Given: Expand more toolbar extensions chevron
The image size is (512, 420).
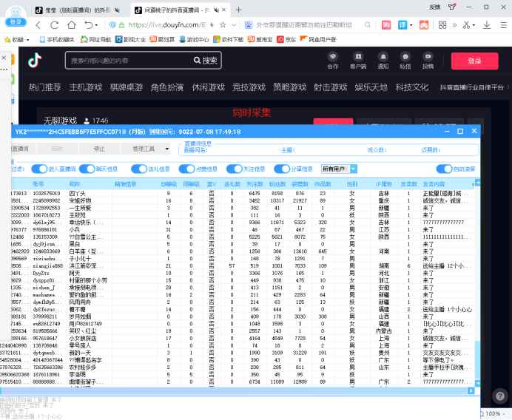Looking at the screenshot, I should pos(454,25).
